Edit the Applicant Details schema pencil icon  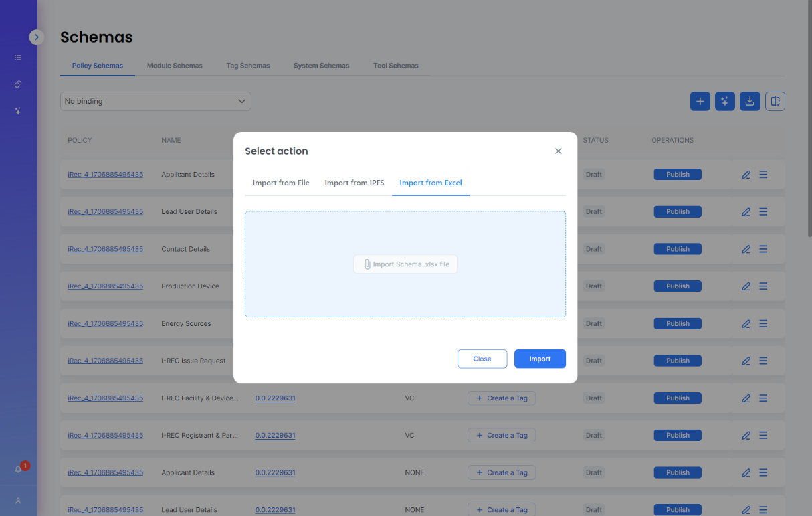click(746, 175)
